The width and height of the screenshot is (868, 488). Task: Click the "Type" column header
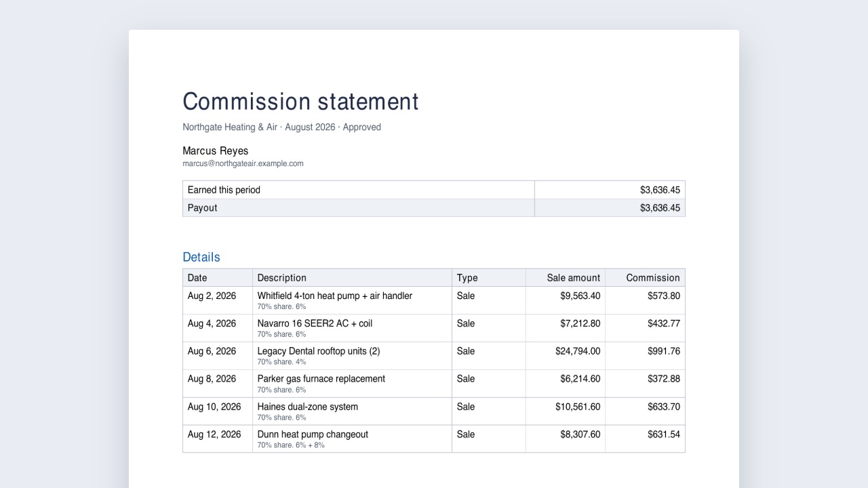[x=467, y=278]
